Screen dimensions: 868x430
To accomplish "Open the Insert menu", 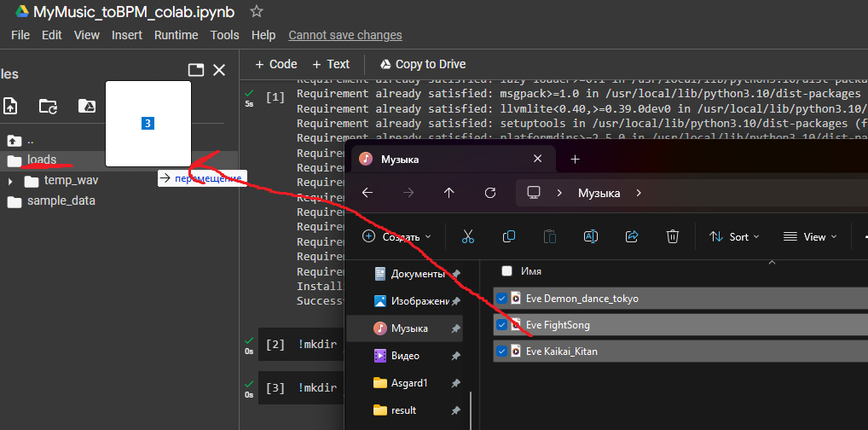I will coord(127,35).
